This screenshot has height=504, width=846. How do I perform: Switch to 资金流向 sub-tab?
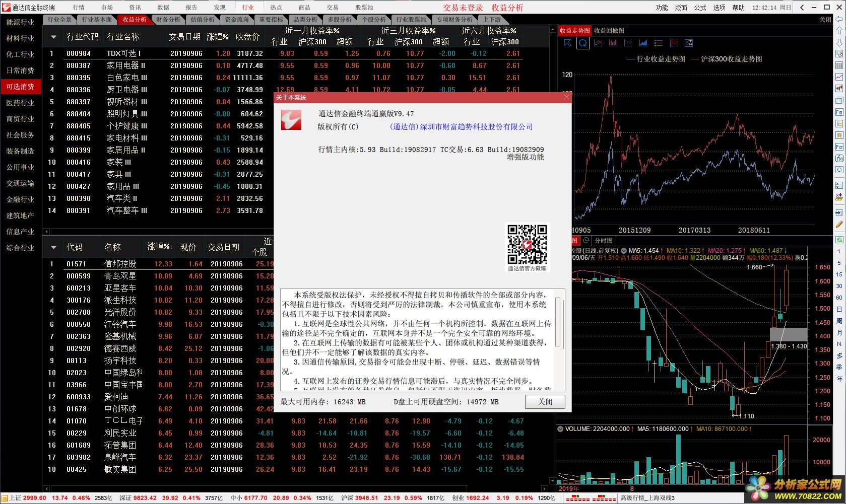[237, 20]
